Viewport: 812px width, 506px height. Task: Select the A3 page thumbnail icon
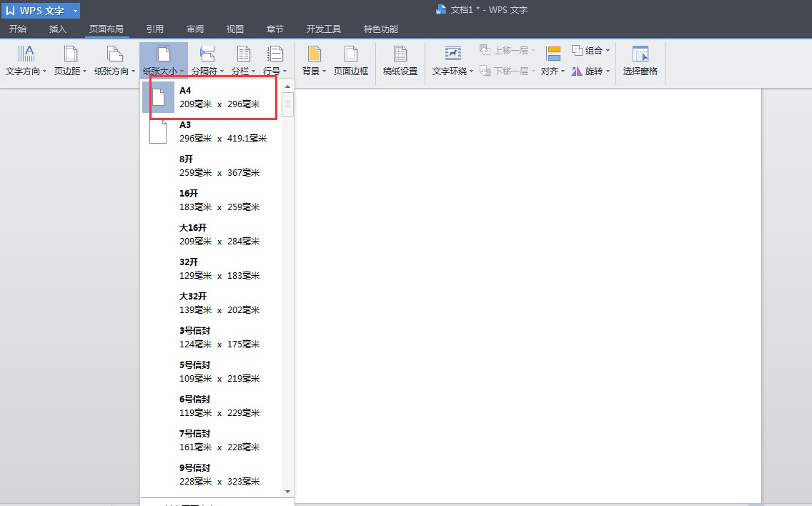pyautogui.click(x=158, y=132)
